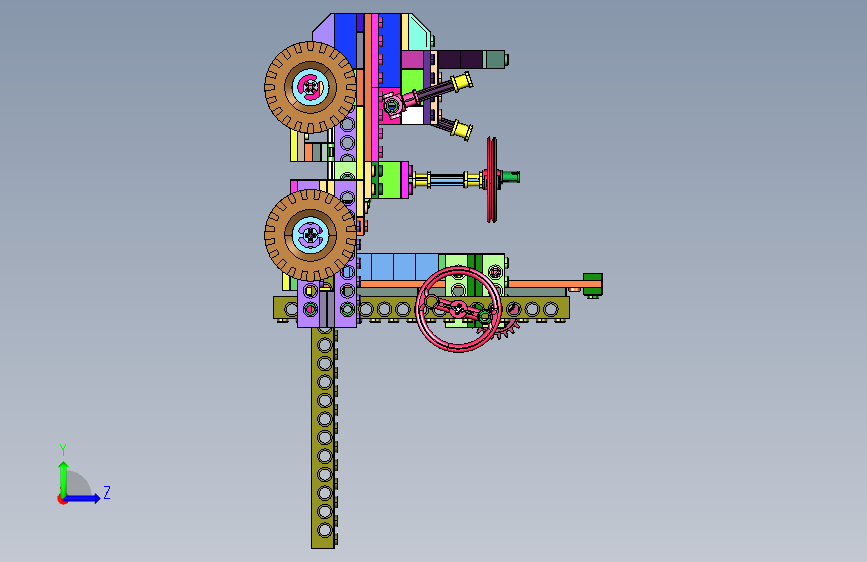The image size is (867, 562).
Task: Select the red pulley disc on the shaft
Action: [x=492, y=179]
